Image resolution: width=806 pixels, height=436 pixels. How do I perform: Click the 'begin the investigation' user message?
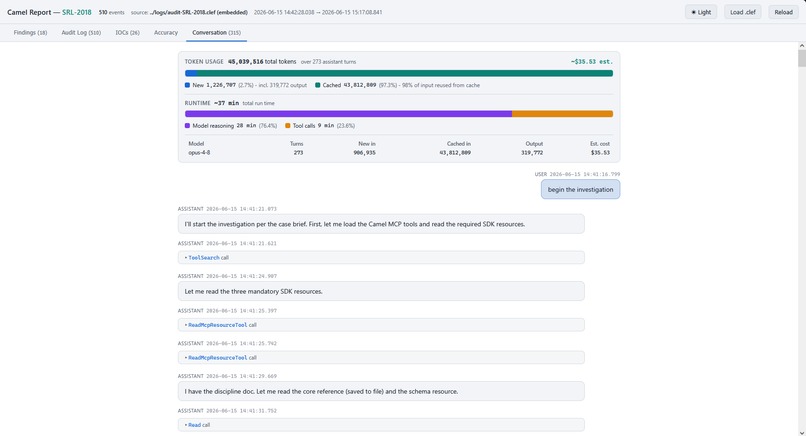click(x=580, y=189)
